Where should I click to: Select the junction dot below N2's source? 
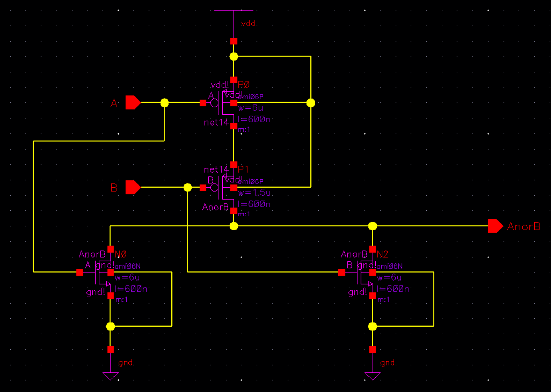point(373,326)
